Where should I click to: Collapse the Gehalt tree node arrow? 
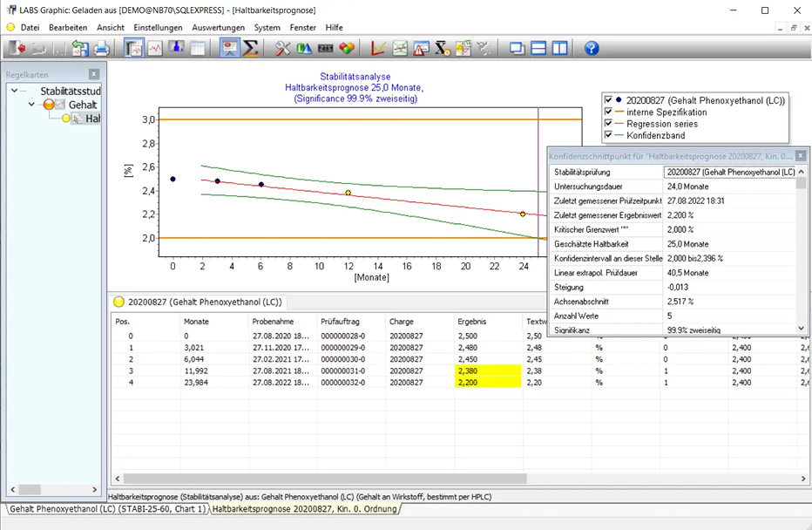point(33,105)
